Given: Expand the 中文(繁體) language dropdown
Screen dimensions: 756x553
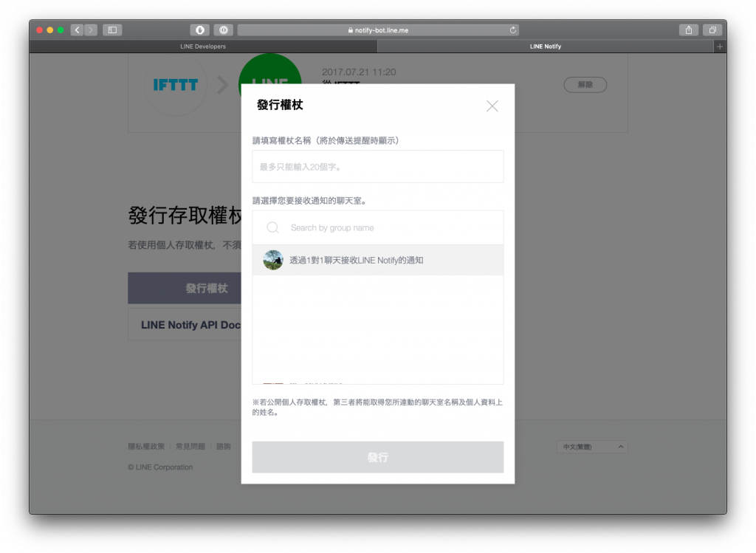Looking at the screenshot, I should [592, 447].
